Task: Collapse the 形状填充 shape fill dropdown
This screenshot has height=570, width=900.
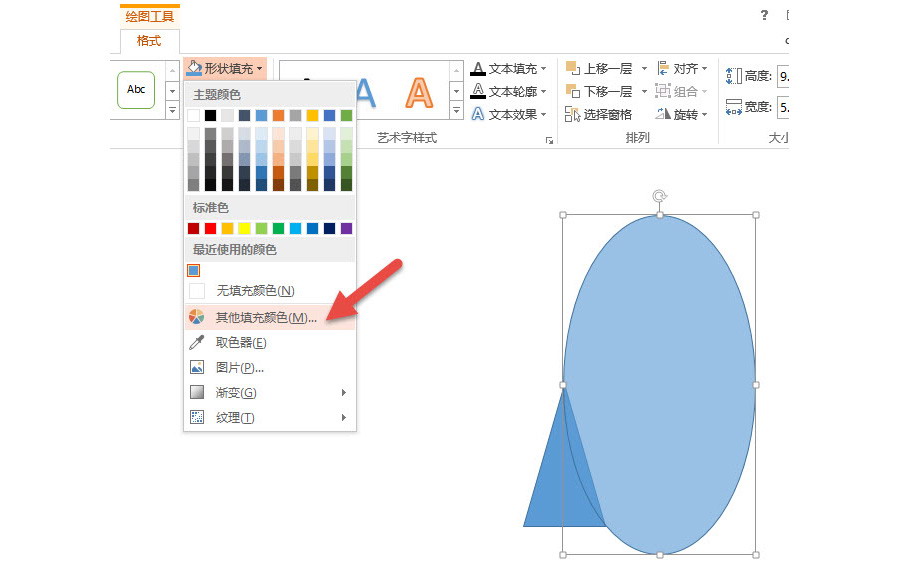Action: tap(225, 68)
